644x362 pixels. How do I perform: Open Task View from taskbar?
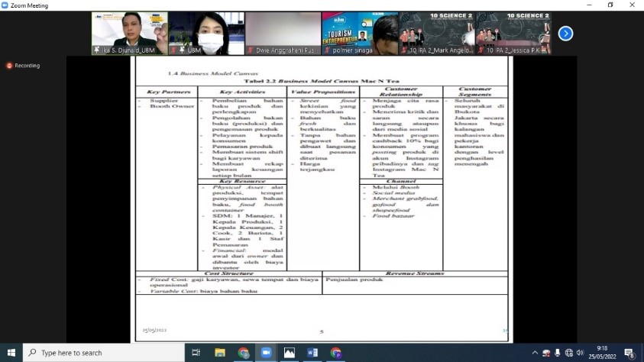click(x=196, y=353)
